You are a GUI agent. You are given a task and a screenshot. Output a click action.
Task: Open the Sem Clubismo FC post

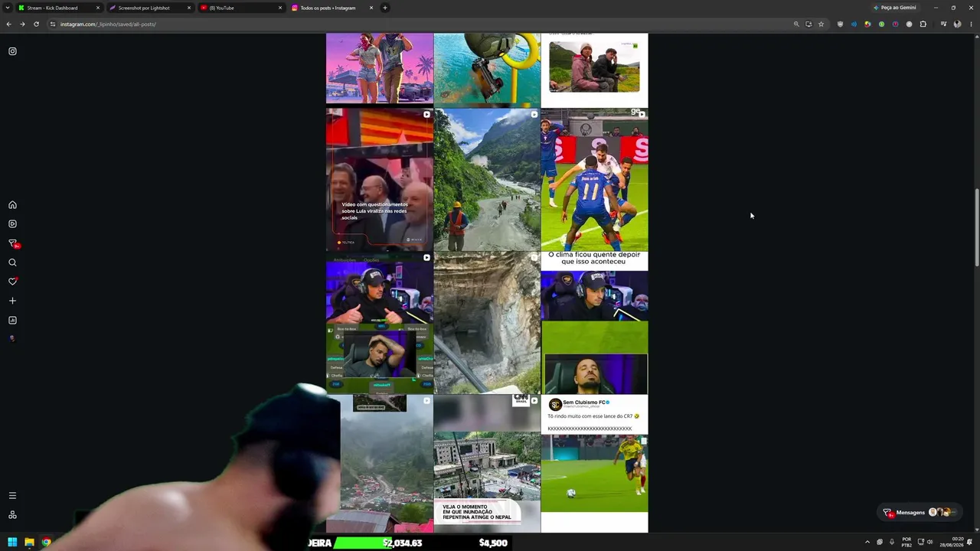coord(594,464)
